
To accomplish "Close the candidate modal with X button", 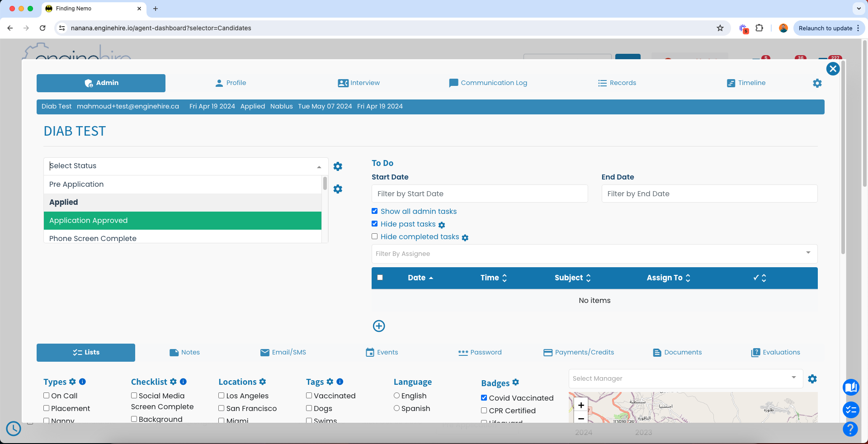I will pyautogui.click(x=833, y=69).
